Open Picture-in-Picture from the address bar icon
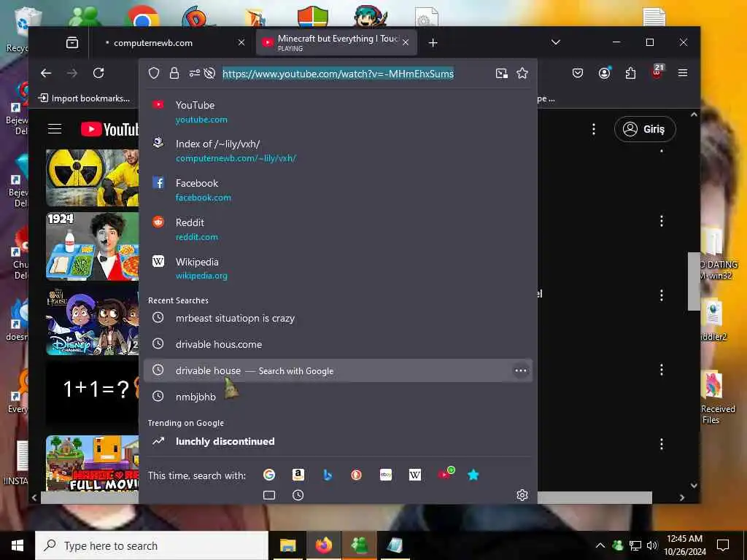This screenshot has height=560, width=747. point(502,74)
